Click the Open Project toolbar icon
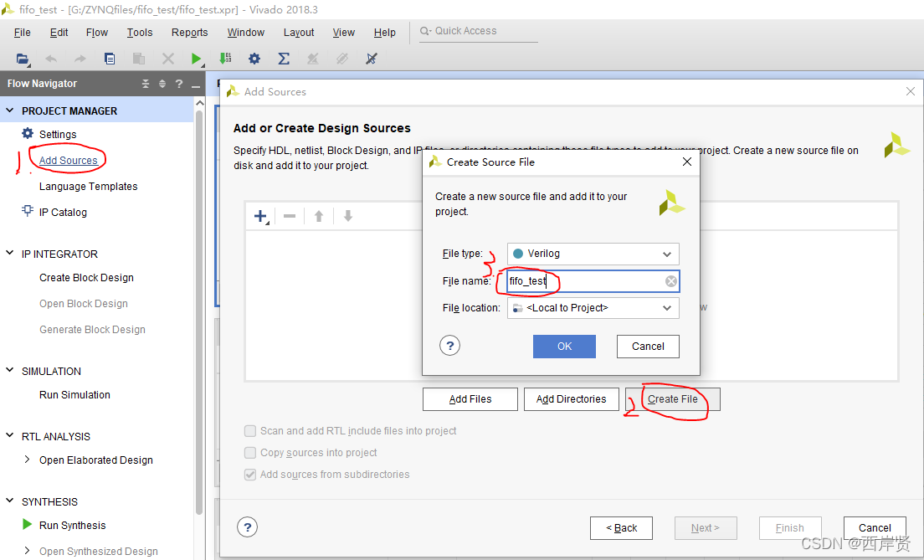 [x=23, y=59]
